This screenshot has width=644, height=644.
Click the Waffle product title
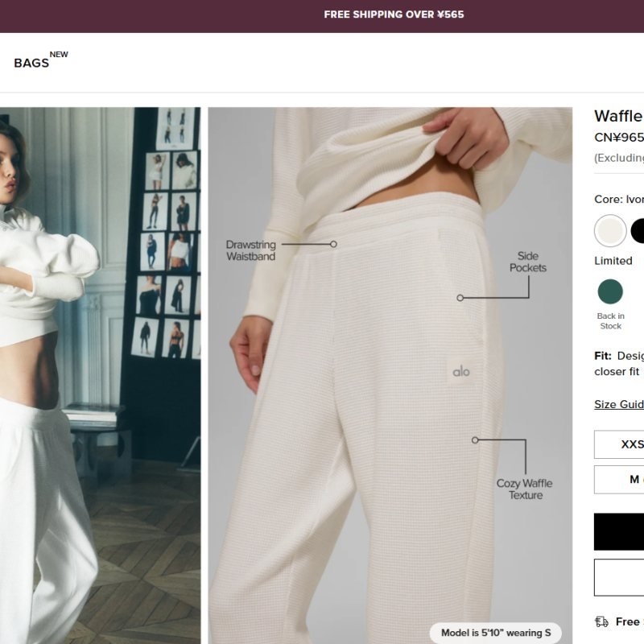pos(619,116)
